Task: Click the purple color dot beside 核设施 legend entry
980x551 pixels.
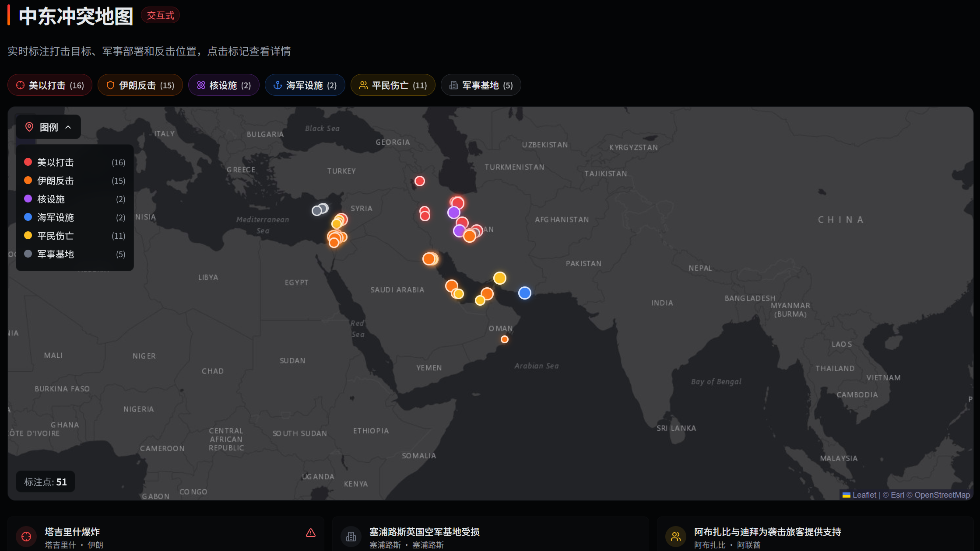Action: 28,199
